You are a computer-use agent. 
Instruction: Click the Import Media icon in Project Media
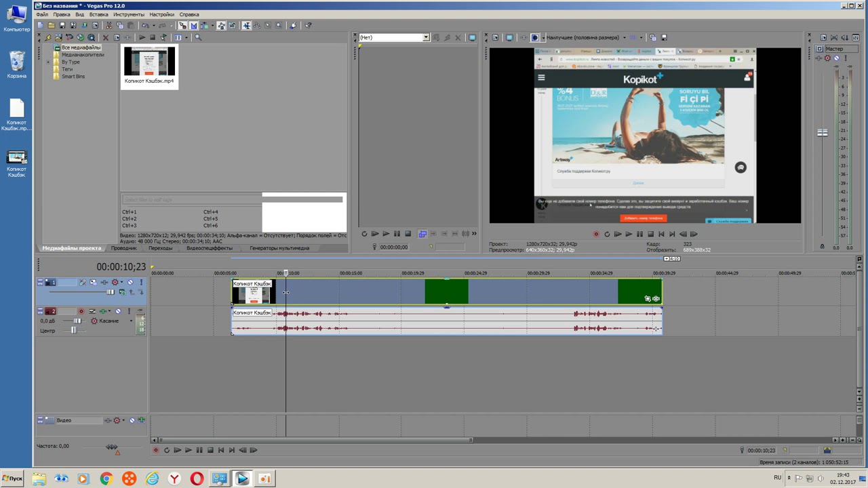[58, 37]
